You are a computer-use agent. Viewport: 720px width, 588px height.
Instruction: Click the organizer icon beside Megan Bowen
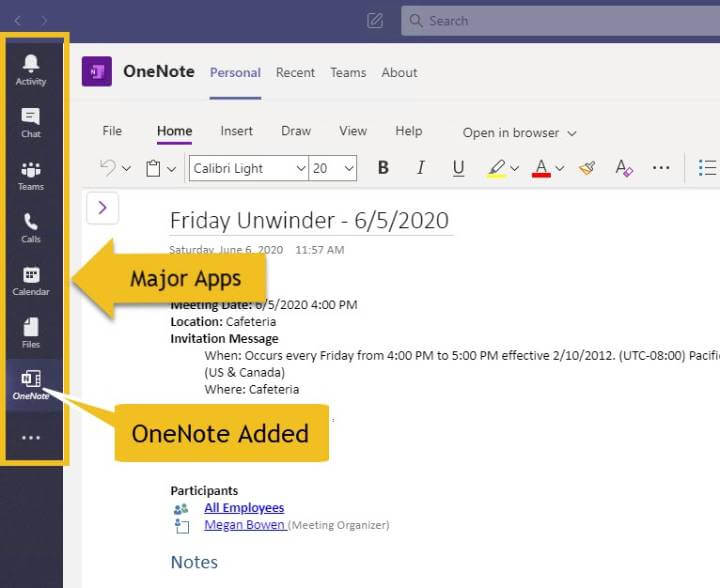tap(182, 526)
